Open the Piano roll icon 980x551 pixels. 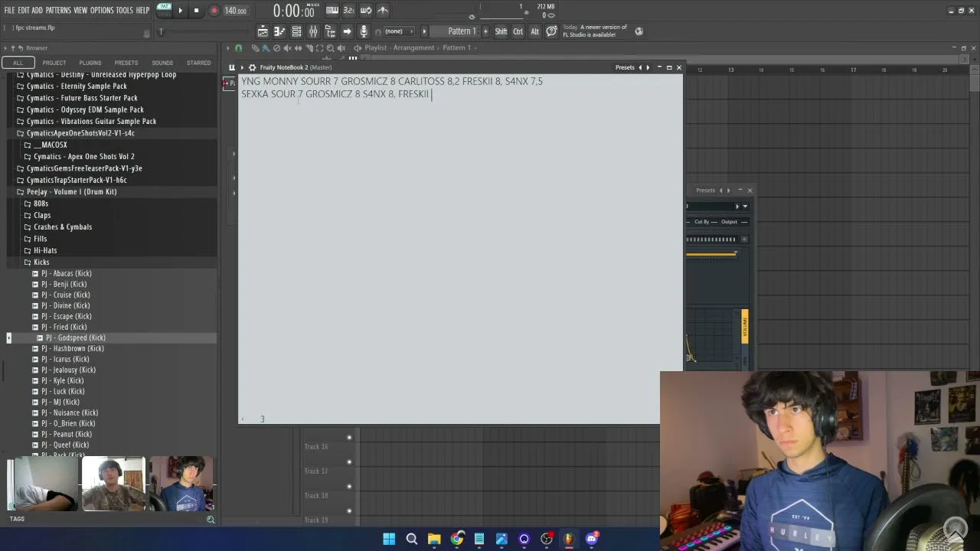[x=279, y=31]
